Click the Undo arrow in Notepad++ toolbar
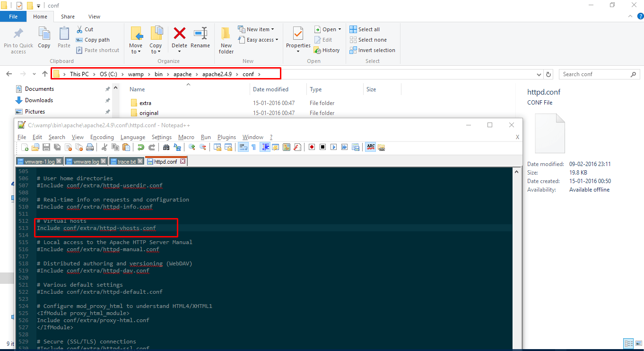The height and width of the screenshot is (351, 644). (141, 147)
